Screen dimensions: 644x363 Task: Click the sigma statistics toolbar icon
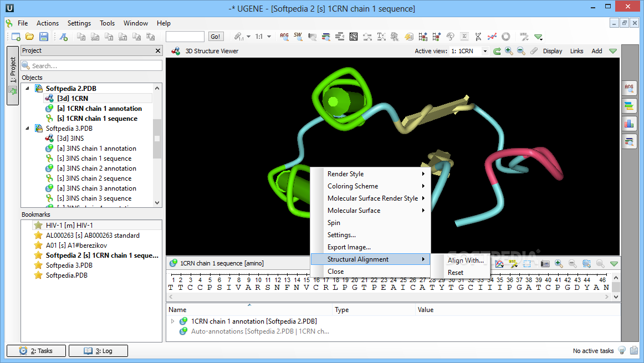point(464,37)
